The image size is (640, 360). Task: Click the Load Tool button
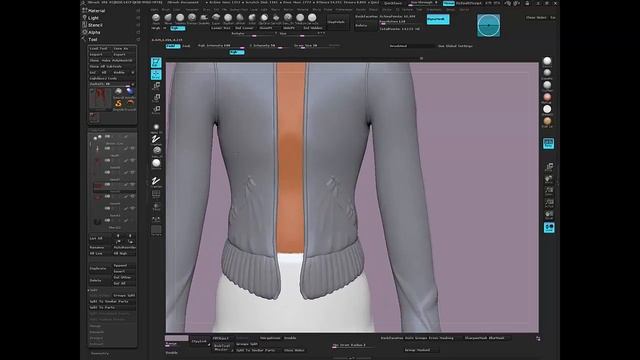[100, 49]
